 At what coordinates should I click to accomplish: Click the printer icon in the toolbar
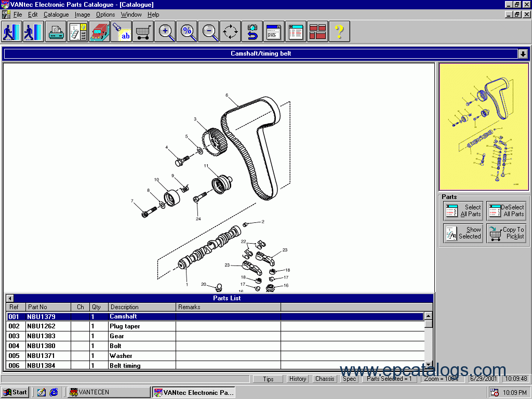56,32
